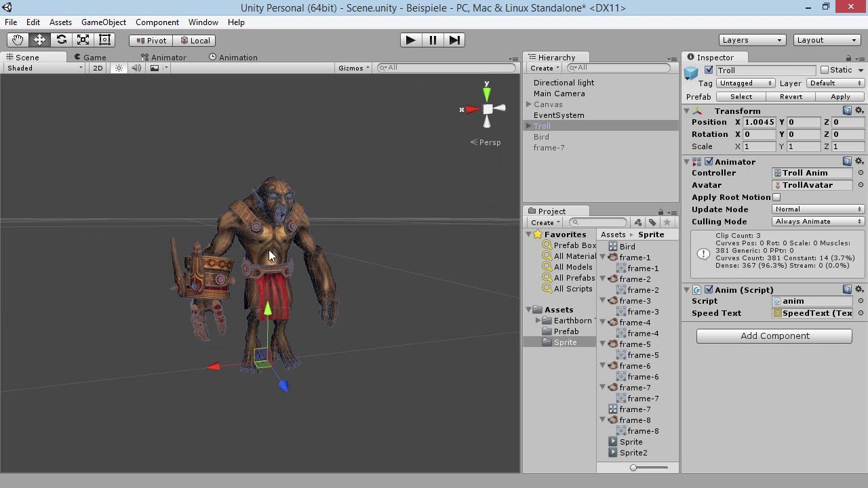
Task: Click Search by Label icon in Project
Action: tap(652, 222)
